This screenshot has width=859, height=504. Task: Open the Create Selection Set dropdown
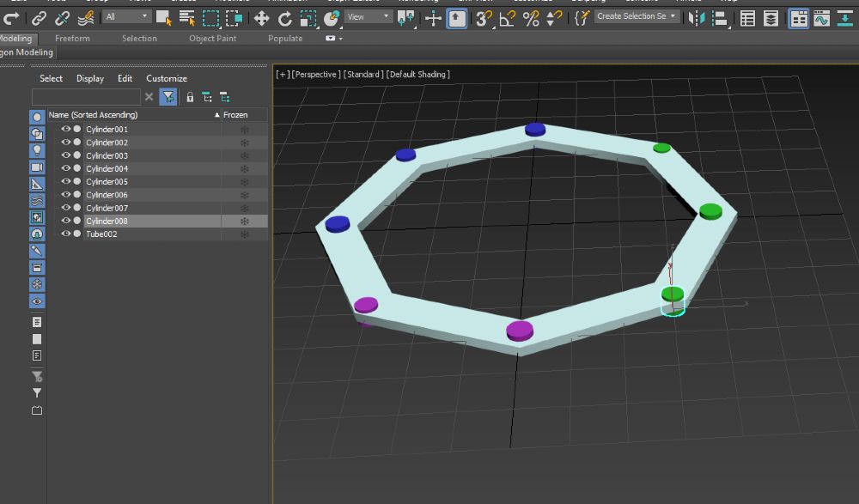(637, 16)
